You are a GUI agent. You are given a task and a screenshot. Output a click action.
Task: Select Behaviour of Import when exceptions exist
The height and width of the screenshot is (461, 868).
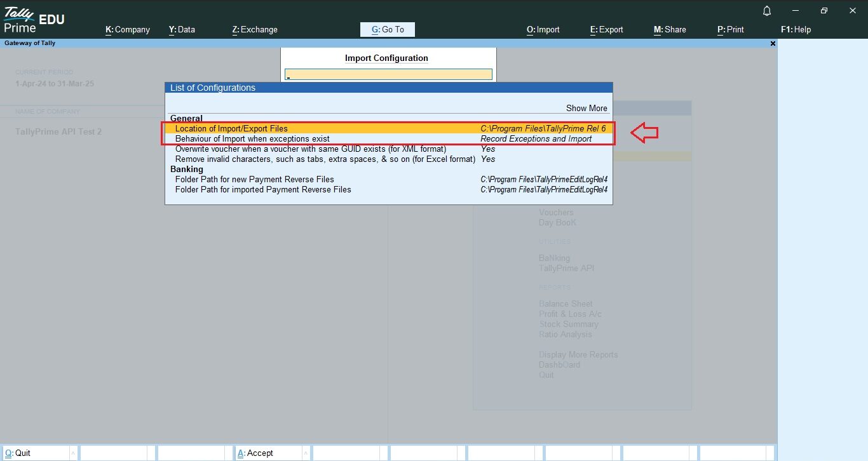[389, 138]
